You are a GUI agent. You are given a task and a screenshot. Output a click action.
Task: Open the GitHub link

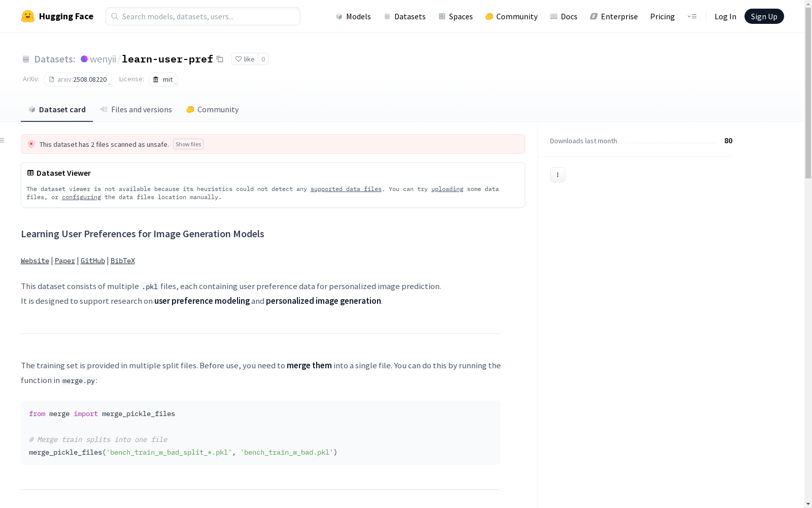click(x=93, y=261)
